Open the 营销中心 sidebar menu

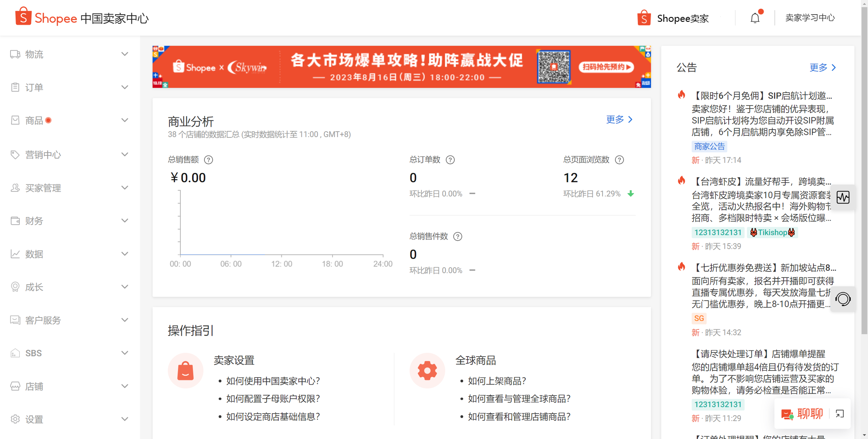pos(70,155)
